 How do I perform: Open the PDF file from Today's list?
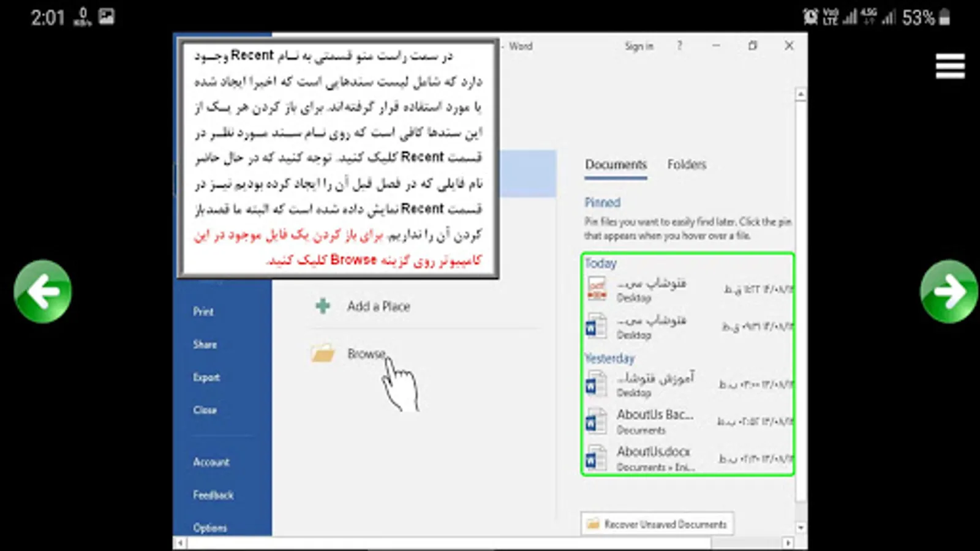click(x=688, y=290)
